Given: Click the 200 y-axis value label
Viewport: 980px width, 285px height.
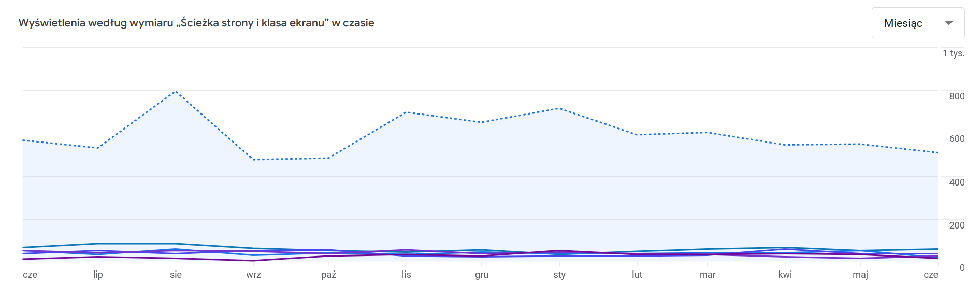Looking at the screenshot, I should pos(957,225).
